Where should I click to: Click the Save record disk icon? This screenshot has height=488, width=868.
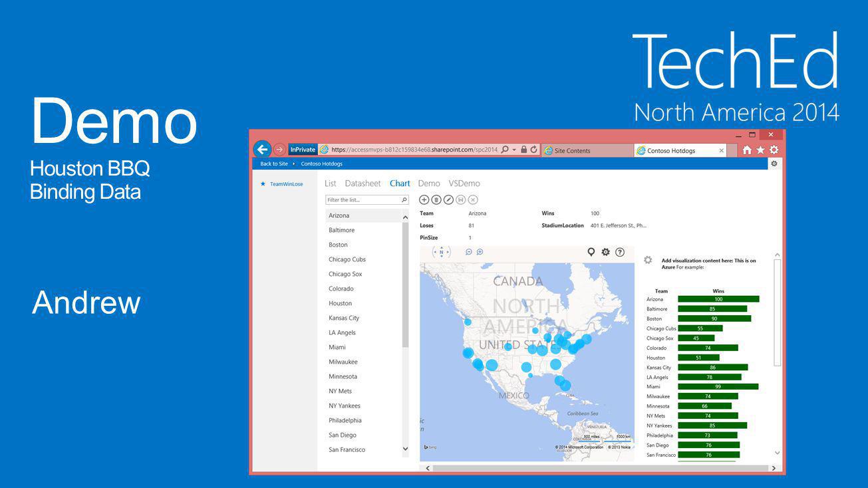pyautogui.click(x=460, y=199)
